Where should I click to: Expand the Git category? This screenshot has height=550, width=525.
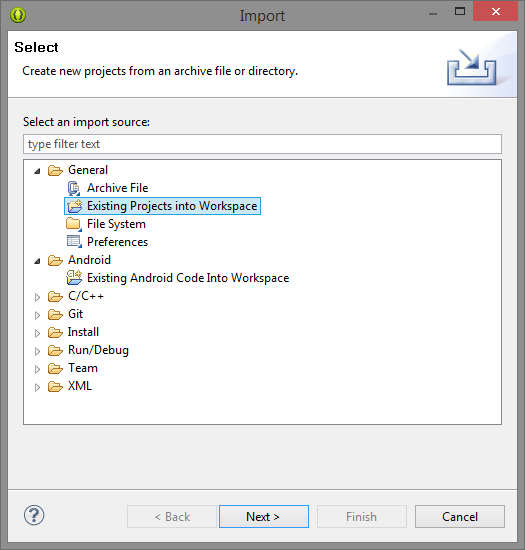(37, 315)
